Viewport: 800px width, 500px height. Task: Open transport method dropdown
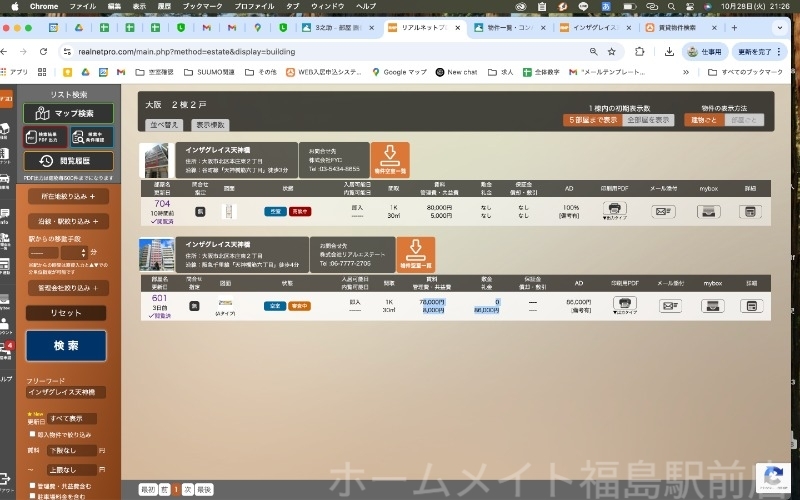click(44, 253)
